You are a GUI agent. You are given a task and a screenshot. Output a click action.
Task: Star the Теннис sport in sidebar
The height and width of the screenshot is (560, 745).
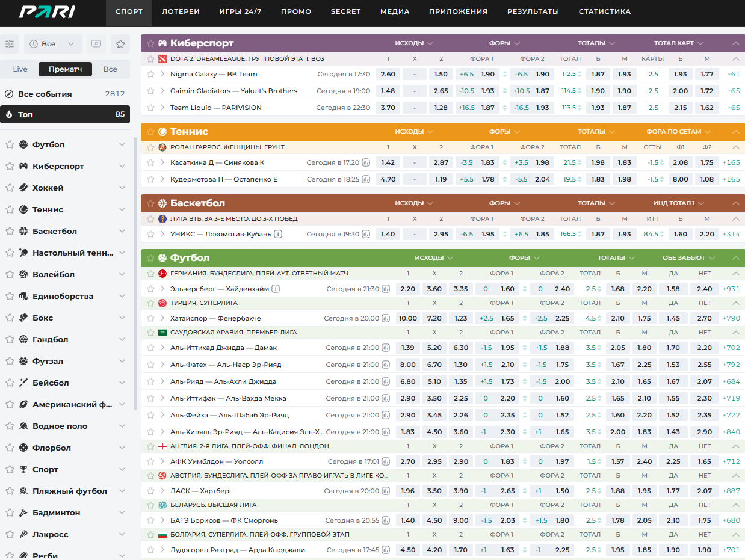coord(10,209)
